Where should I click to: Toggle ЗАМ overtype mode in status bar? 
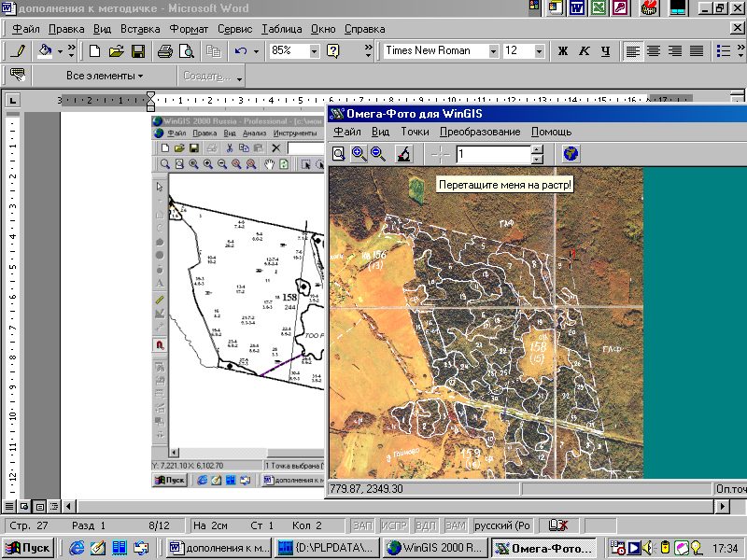[x=456, y=525]
